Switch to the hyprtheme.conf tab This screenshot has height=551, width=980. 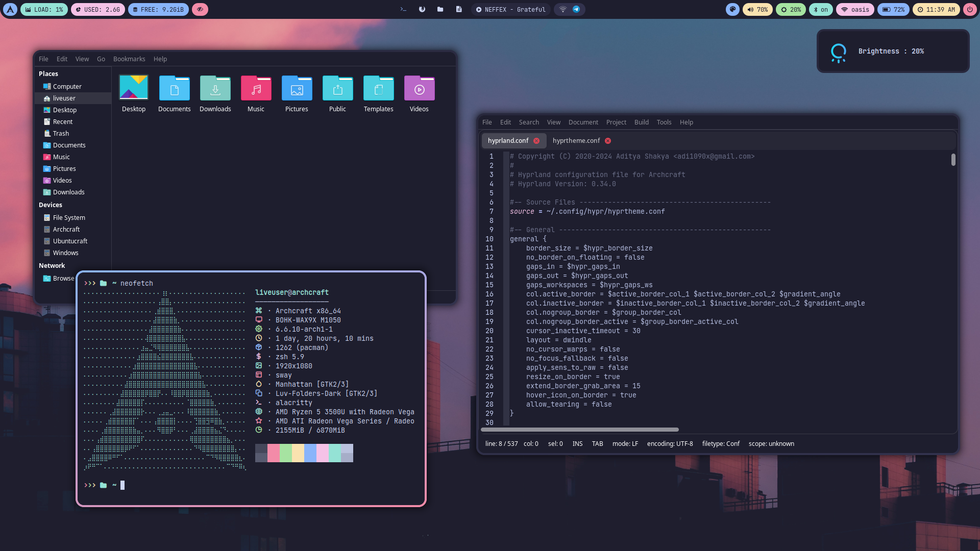pos(576,141)
